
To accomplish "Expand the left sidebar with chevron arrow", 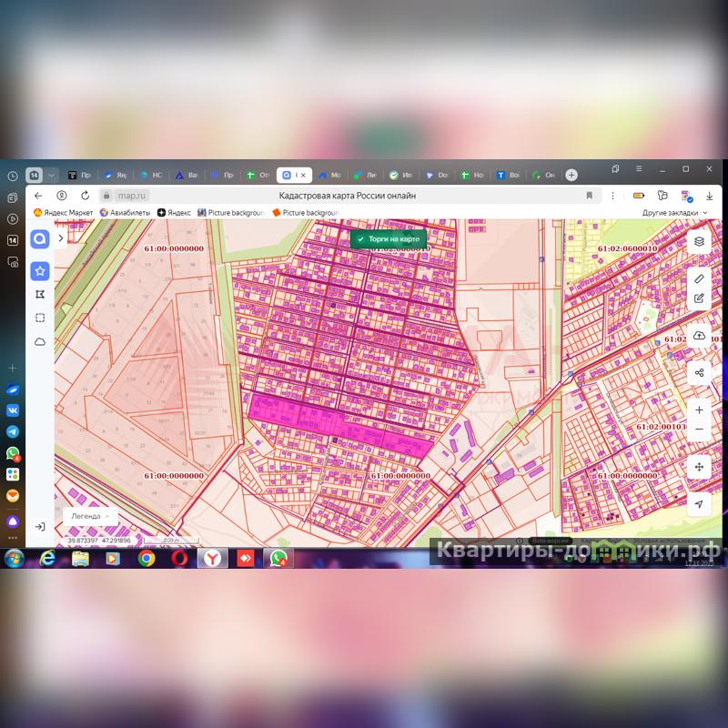I will (x=61, y=238).
